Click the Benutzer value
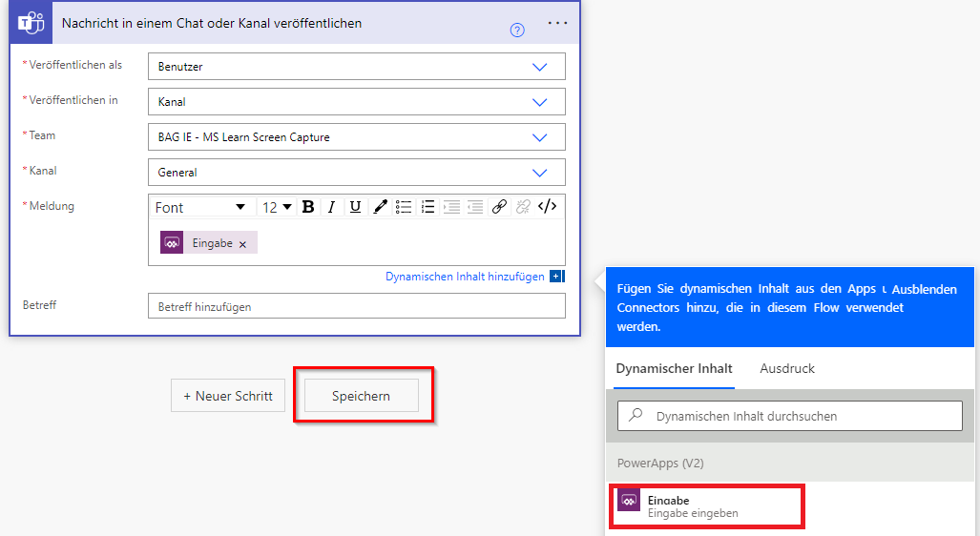 point(180,67)
